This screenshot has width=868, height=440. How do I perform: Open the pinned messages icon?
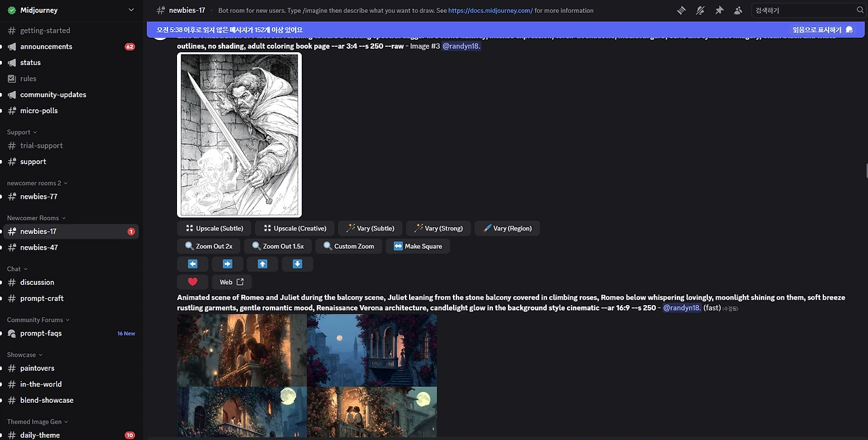pyautogui.click(x=719, y=10)
